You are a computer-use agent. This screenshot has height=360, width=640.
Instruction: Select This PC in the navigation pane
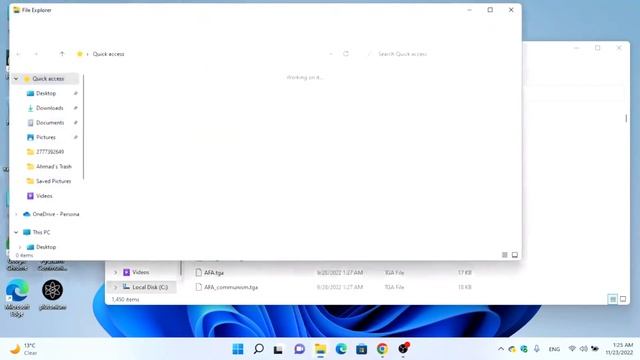point(41,232)
